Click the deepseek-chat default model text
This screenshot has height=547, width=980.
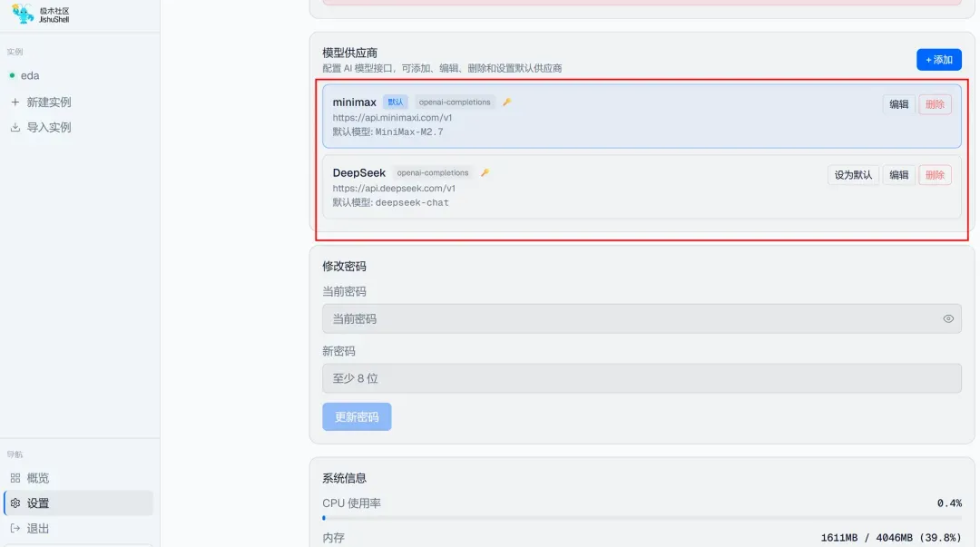click(x=412, y=202)
